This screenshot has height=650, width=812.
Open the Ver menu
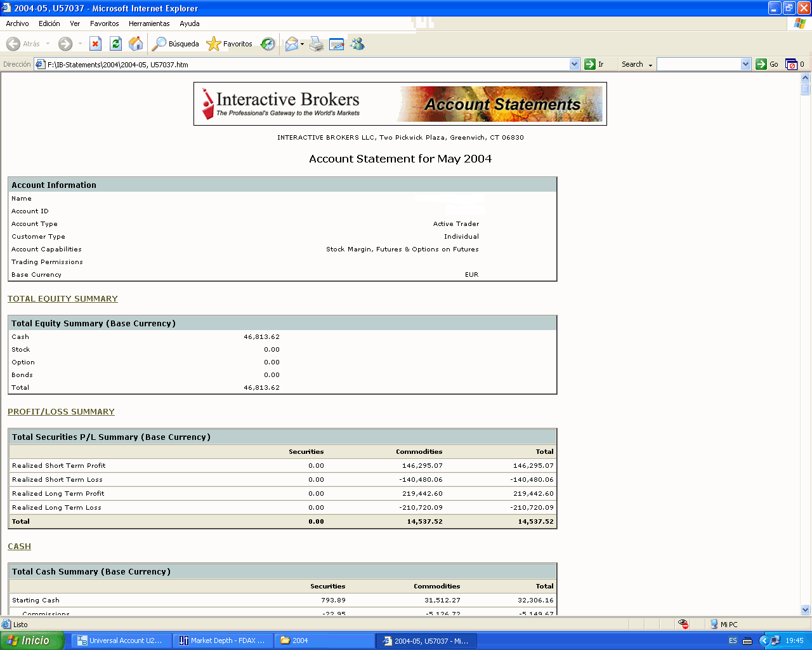point(75,23)
